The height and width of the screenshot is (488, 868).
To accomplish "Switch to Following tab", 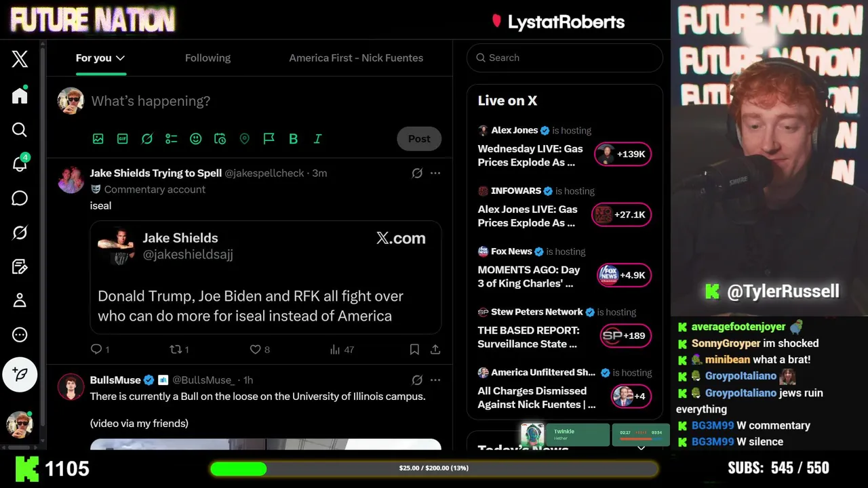I will click(208, 58).
